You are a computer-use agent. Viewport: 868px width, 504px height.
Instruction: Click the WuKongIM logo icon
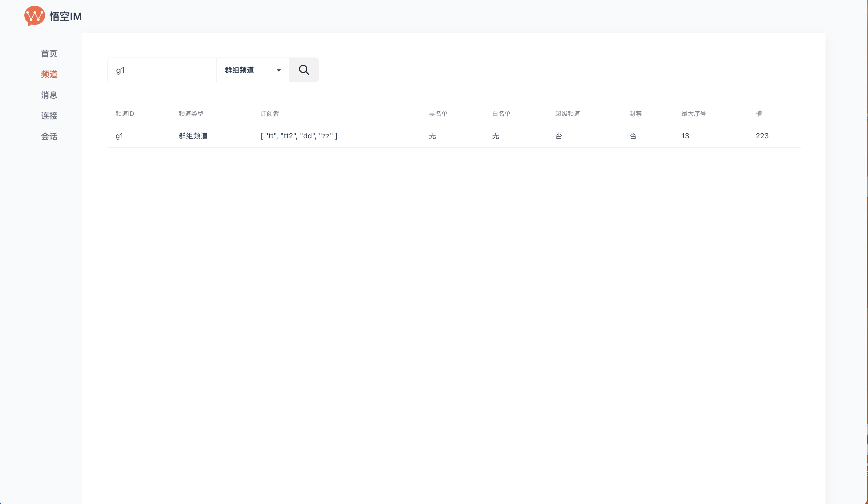34,16
